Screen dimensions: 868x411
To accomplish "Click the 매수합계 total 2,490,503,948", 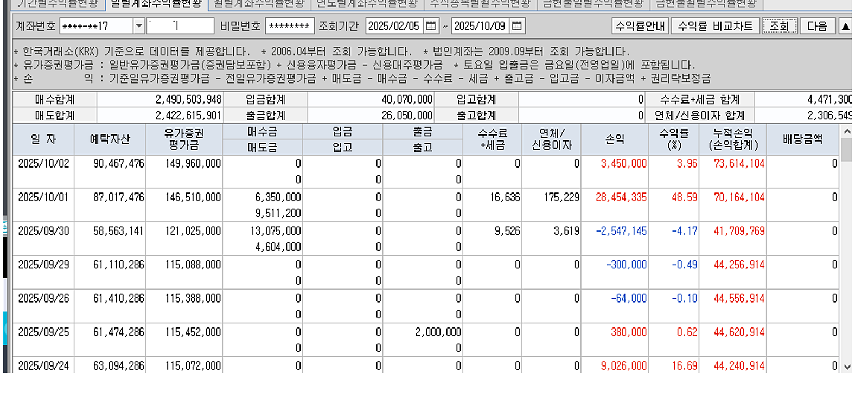I will 189,100.
